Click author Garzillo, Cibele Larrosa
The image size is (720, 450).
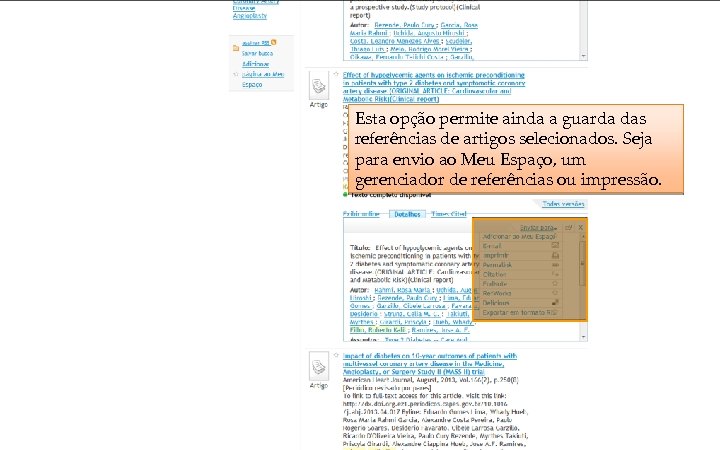tap(411, 306)
